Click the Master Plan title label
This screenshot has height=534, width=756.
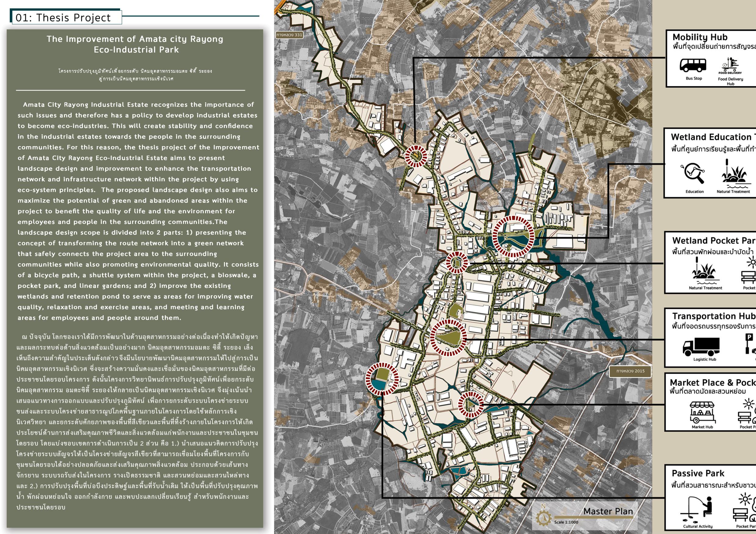tap(608, 511)
